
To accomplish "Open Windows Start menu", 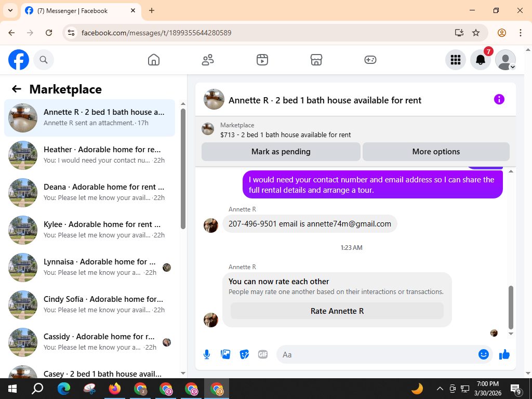I will tap(12, 389).
